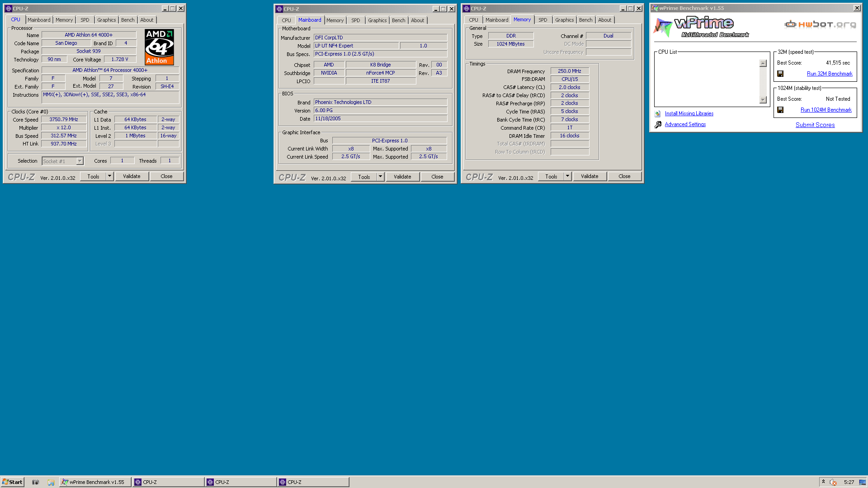Run the 32M Benchmark
This screenshot has height=488, width=868.
click(x=830, y=74)
